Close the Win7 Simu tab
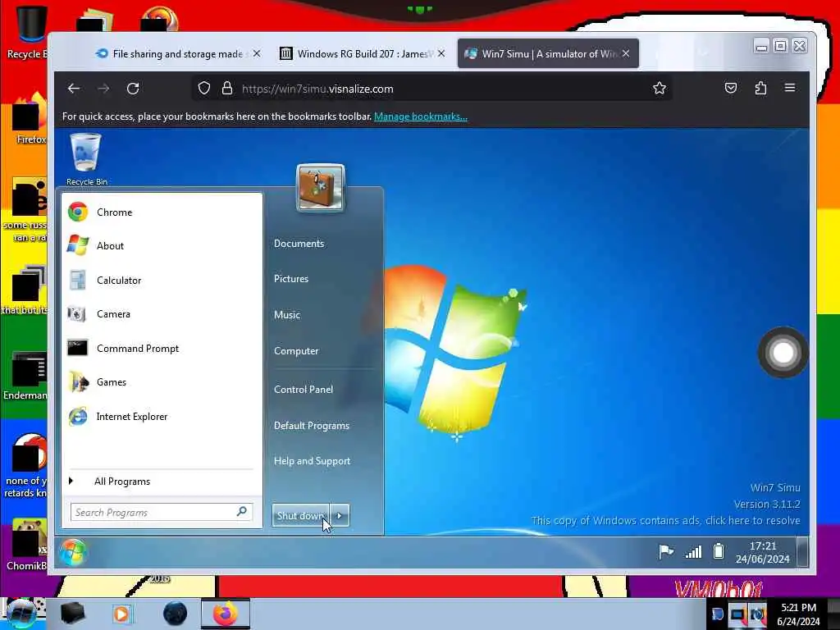The width and height of the screenshot is (840, 630). click(x=626, y=53)
